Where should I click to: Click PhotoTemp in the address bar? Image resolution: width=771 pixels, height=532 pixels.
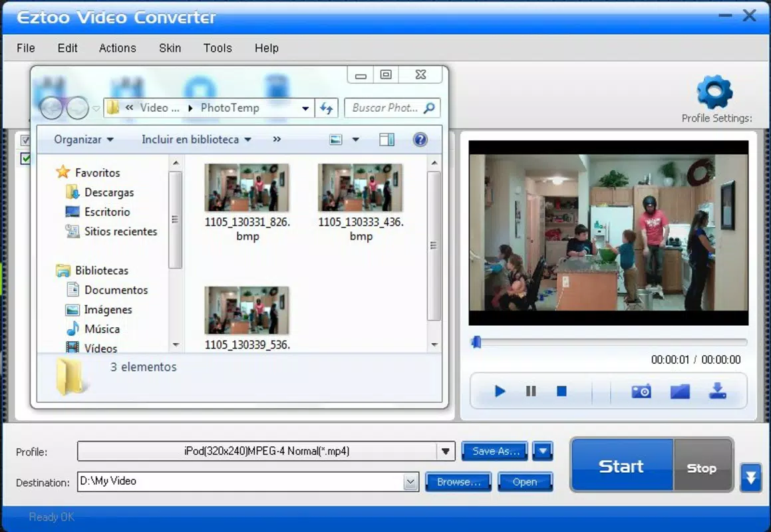tap(230, 108)
